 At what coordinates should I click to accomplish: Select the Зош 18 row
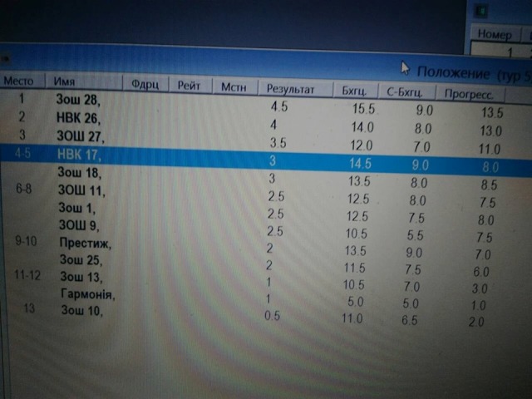(266, 176)
